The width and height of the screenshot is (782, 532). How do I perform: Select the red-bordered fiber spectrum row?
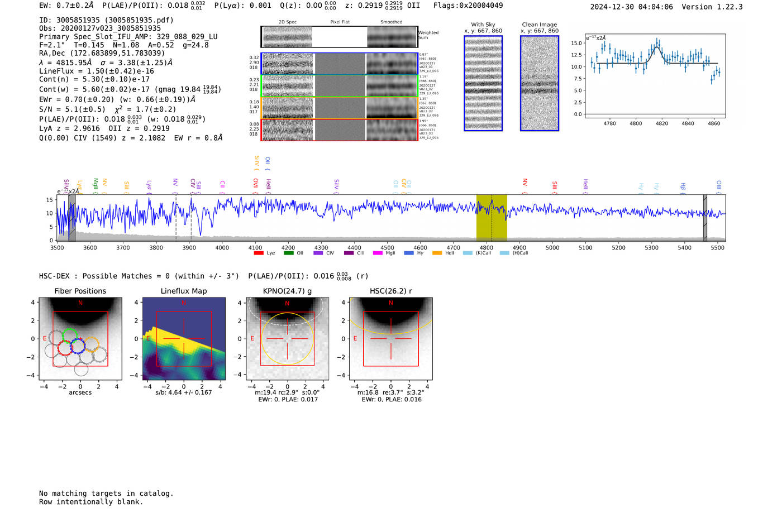pyautogui.click(x=339, y=130)
